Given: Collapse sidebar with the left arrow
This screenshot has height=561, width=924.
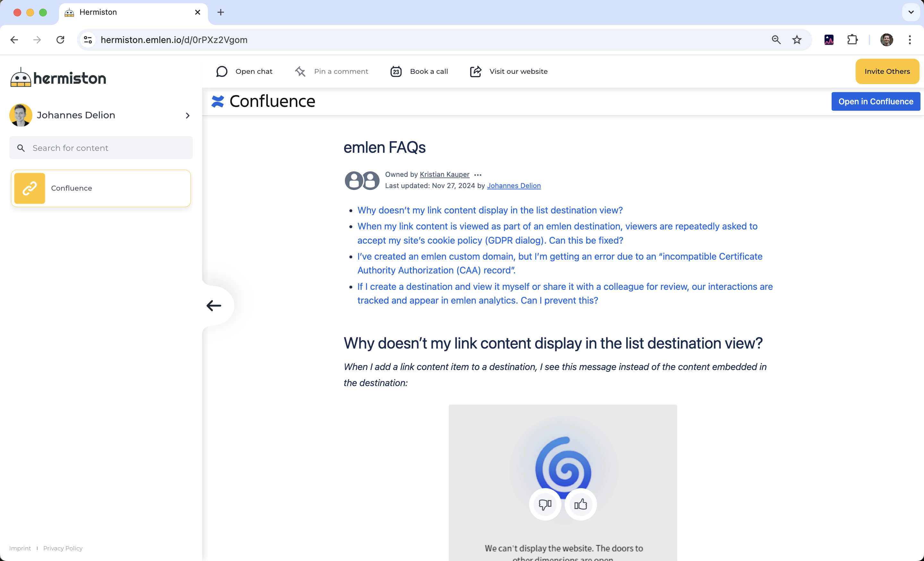Looking at the screenshot, I should (x=214, y=305).
